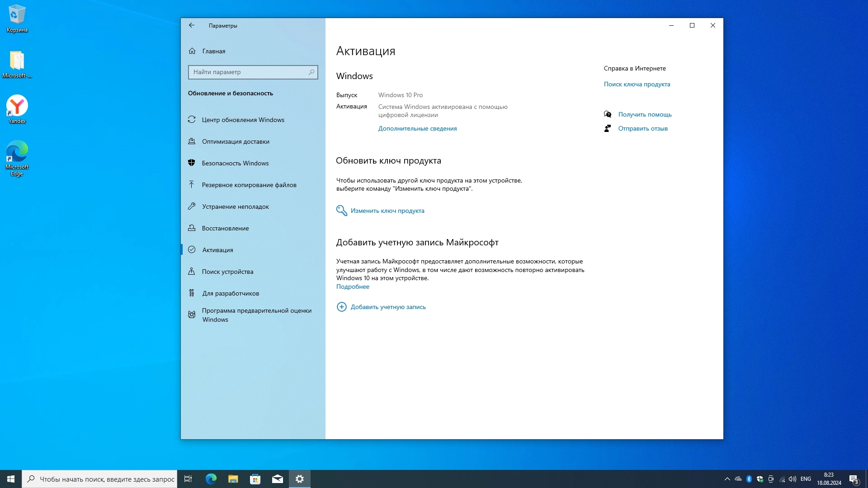Click Подробнее link
Screen dimensions: 868x488
353,287
